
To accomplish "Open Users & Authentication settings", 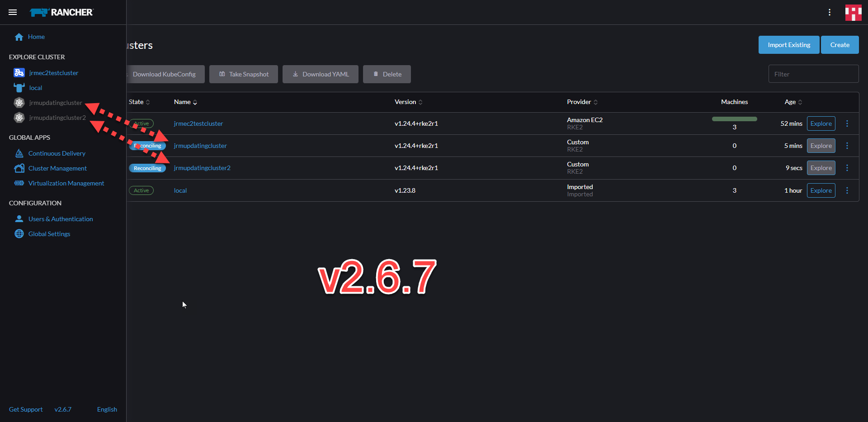I will [61, 219].
